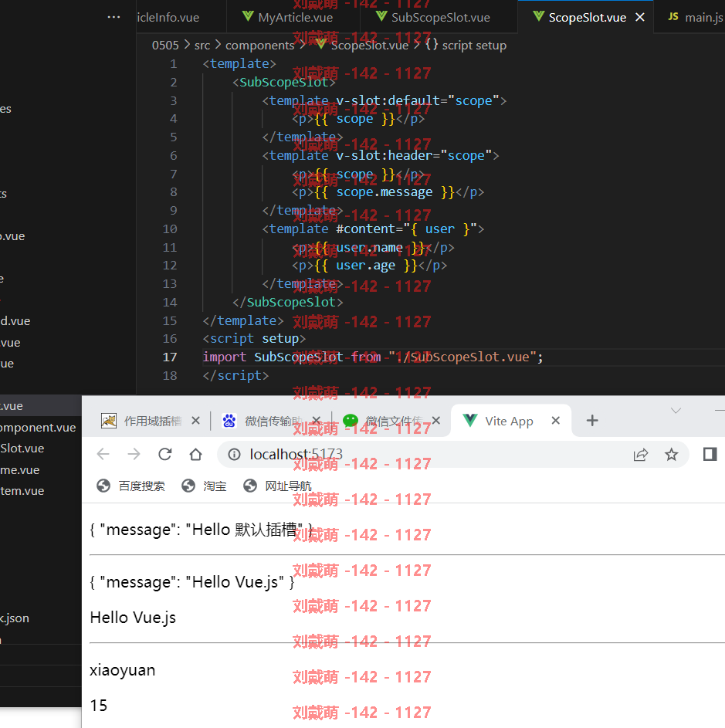Open 'me.vue' file in explorer sidebar
The width and height of the screenshot is (725, 728).
20,470
